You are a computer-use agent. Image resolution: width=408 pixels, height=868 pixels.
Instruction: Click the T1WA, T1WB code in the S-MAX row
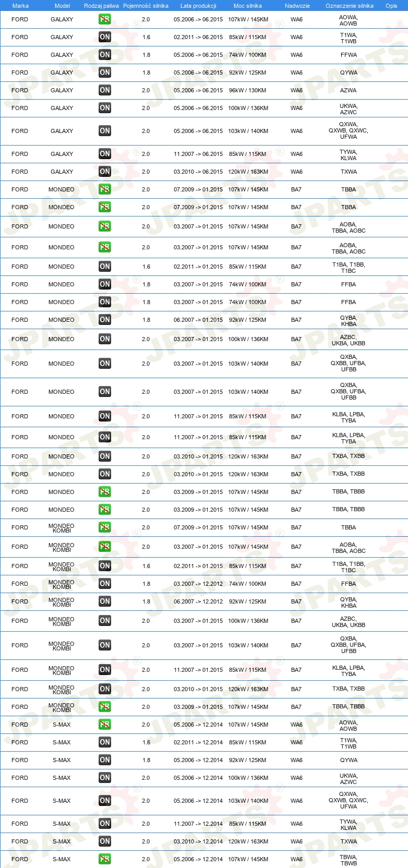coord(349,743)
